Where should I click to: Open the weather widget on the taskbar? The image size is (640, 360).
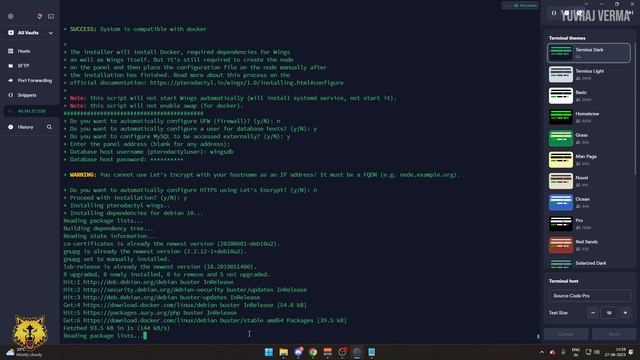tap(24, 352)
